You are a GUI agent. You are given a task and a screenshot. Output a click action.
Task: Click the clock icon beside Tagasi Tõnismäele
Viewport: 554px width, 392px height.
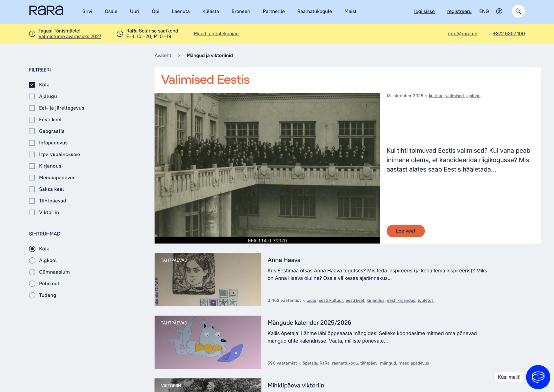tap(32, 34)
